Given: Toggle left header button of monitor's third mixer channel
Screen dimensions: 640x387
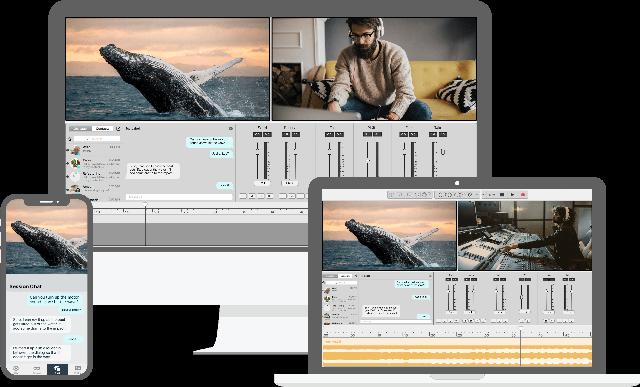Looking at the screenshot, I should coord(329,134).
